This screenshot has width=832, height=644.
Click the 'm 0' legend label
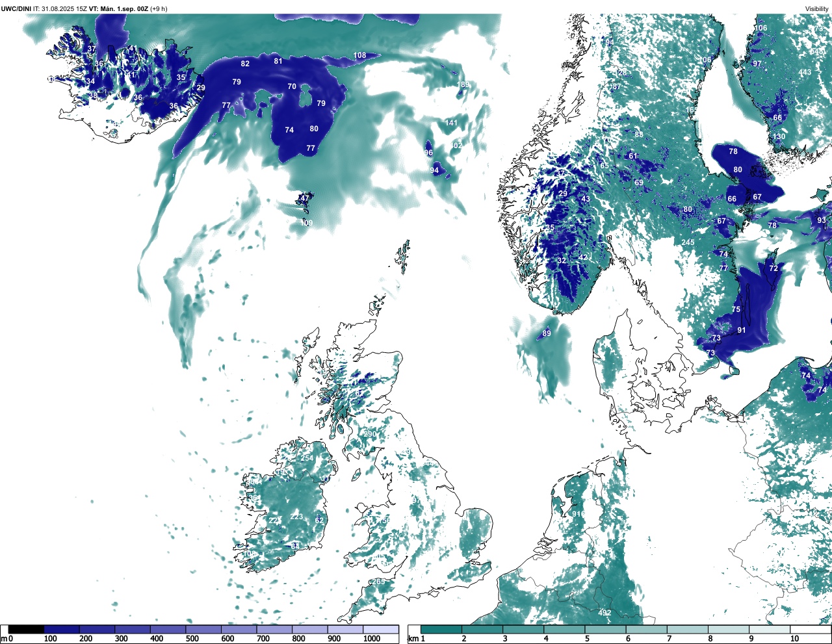[x=7, y=639]
